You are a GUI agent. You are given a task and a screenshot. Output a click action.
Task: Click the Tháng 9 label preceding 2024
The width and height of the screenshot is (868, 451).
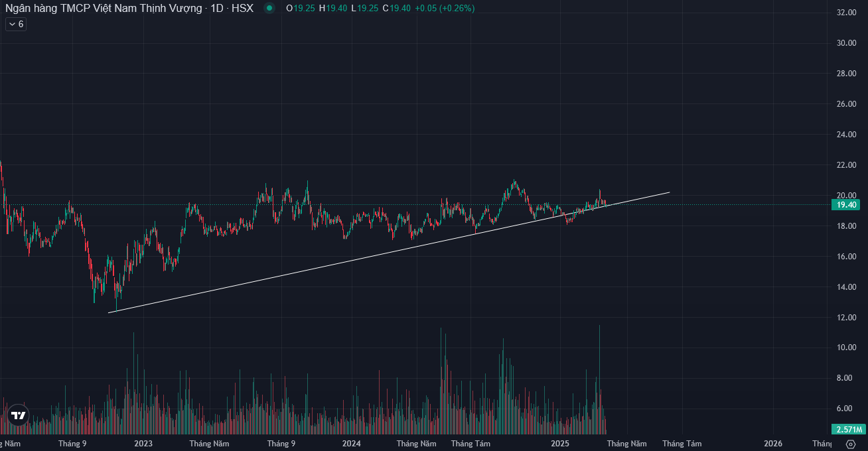281,444
